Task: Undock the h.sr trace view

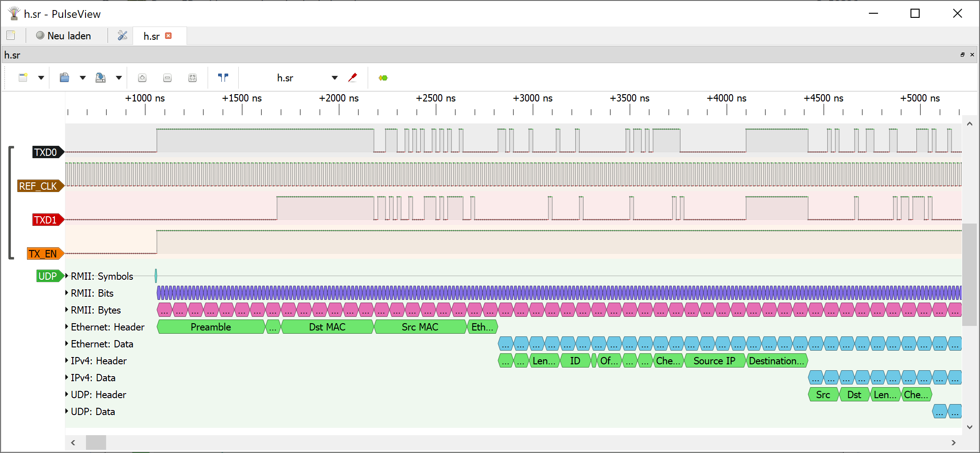Action: [x=963, y=54]
